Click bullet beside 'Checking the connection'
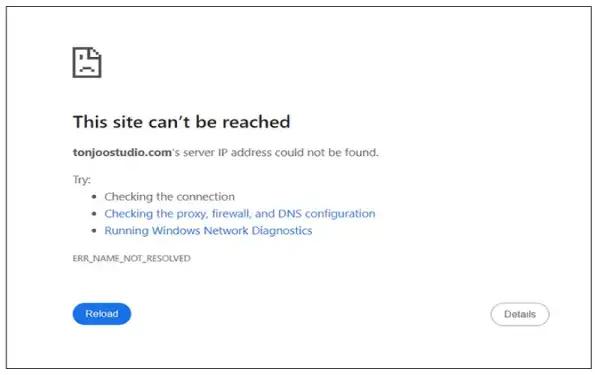 (x=94, y=197)
